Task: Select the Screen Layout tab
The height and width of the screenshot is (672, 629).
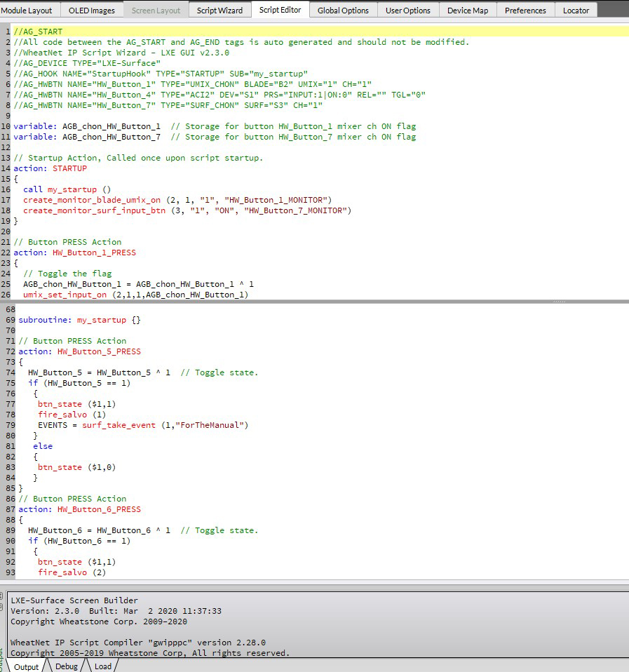Action: click(156, 11)
